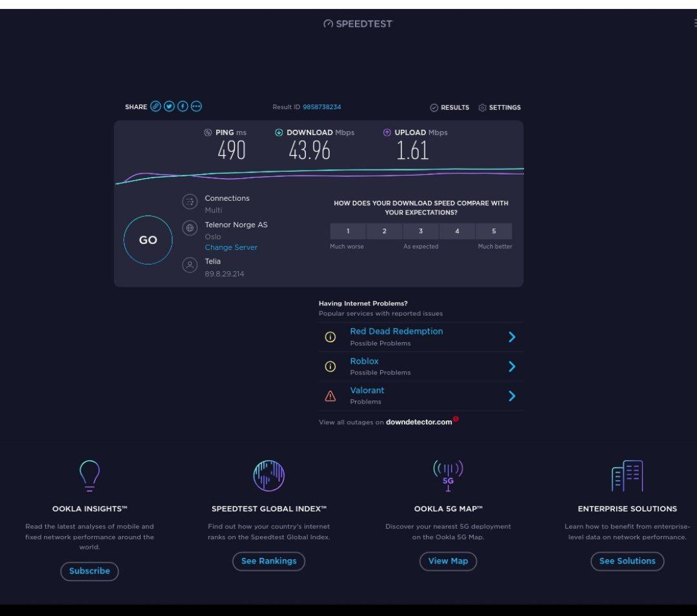Select the ping value 490
Image resolution: width=697 pixels, height=616 pixels.
click(x=231, y=150)
